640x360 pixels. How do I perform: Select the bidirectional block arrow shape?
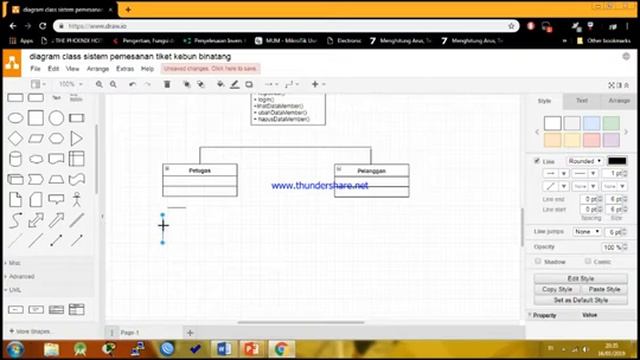[36, 220]
